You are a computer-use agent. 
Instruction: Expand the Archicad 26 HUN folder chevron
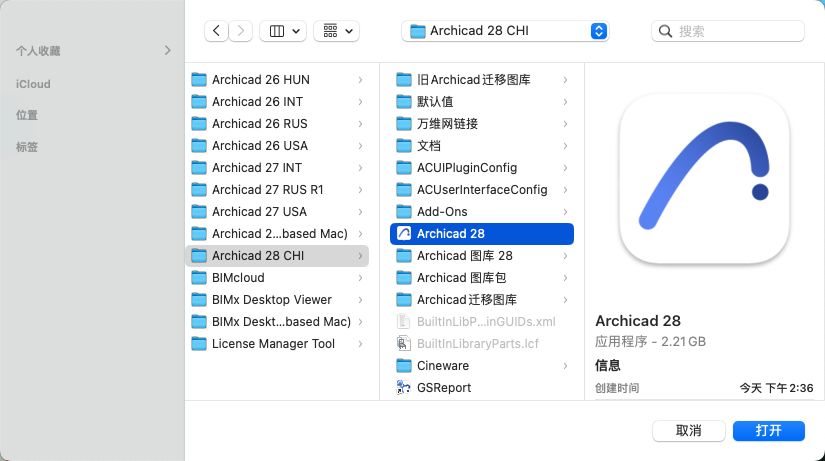tap(360, 80)
